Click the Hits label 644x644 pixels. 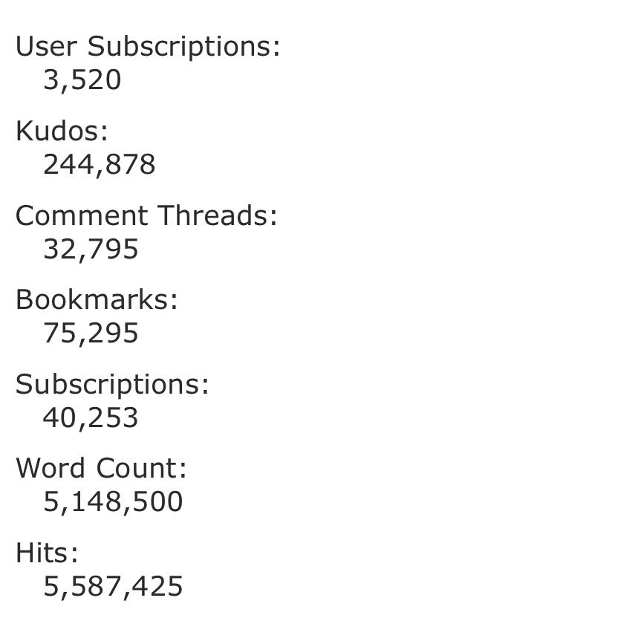pyautogui.click(x=47, y=553)
